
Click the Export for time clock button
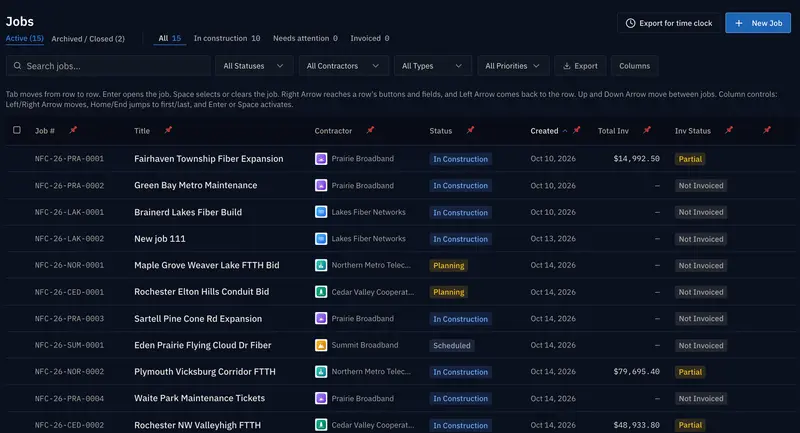pos(669,23)
